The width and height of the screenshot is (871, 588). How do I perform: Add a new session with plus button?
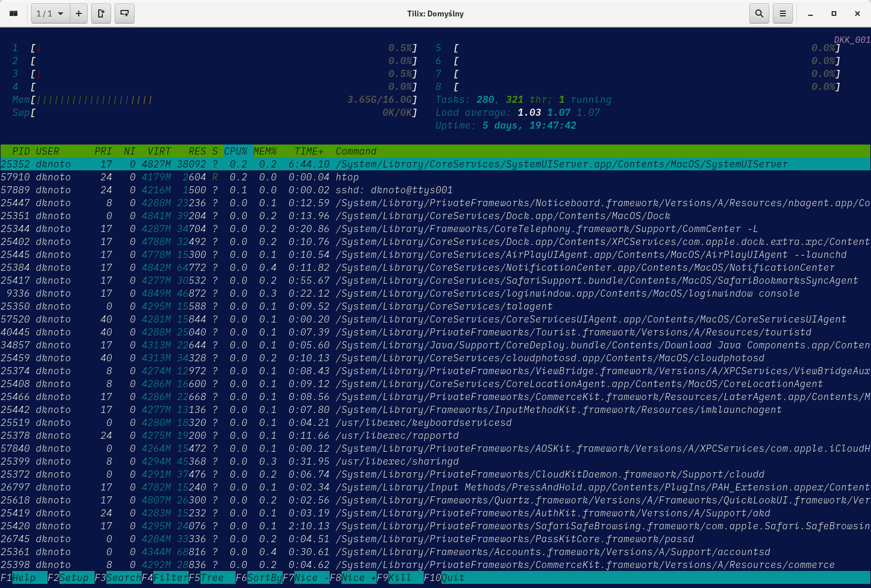(x=79, y=14)
